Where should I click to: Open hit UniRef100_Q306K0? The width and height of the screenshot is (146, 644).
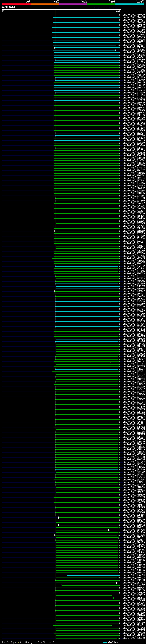click(x=134, y=25)
